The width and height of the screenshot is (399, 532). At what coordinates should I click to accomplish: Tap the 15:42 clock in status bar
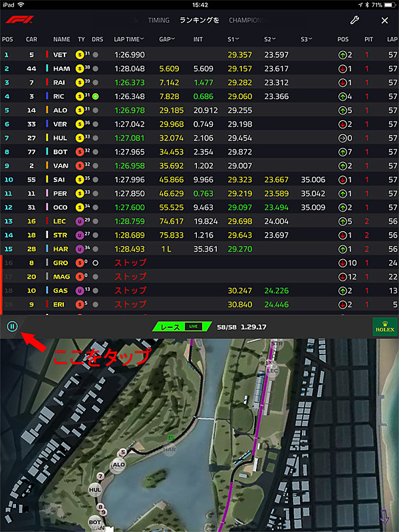(200, 5)
